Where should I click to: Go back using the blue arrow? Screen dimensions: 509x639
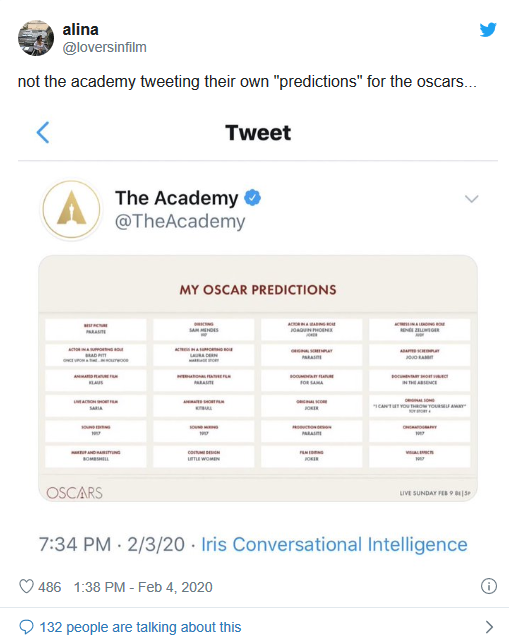click(43, 132)
